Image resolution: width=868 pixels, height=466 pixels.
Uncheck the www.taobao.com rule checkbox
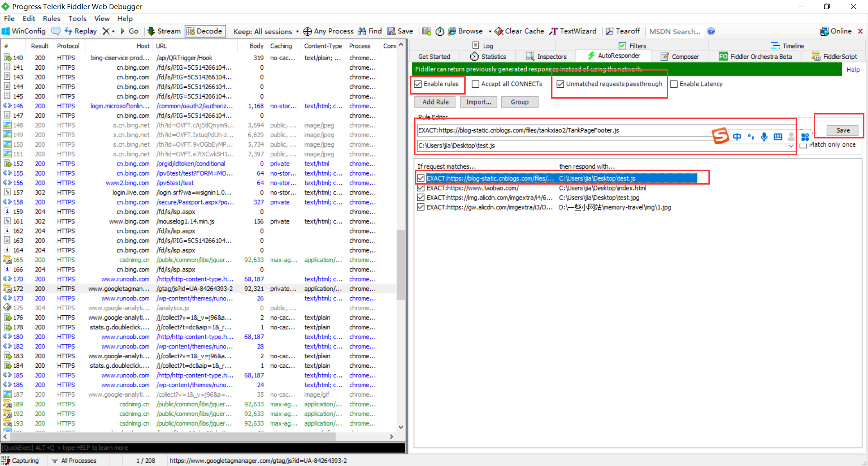421,188
